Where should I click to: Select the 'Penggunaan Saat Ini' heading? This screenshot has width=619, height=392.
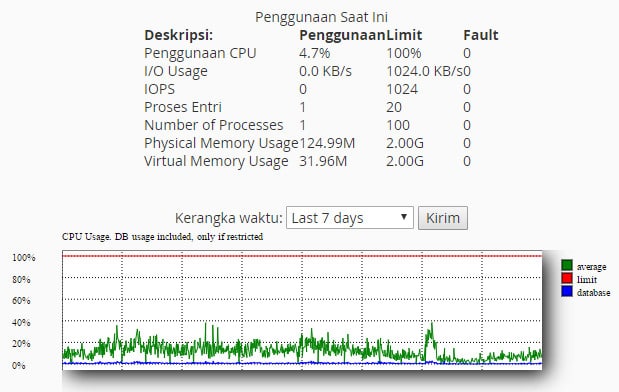tap(321, 17)
